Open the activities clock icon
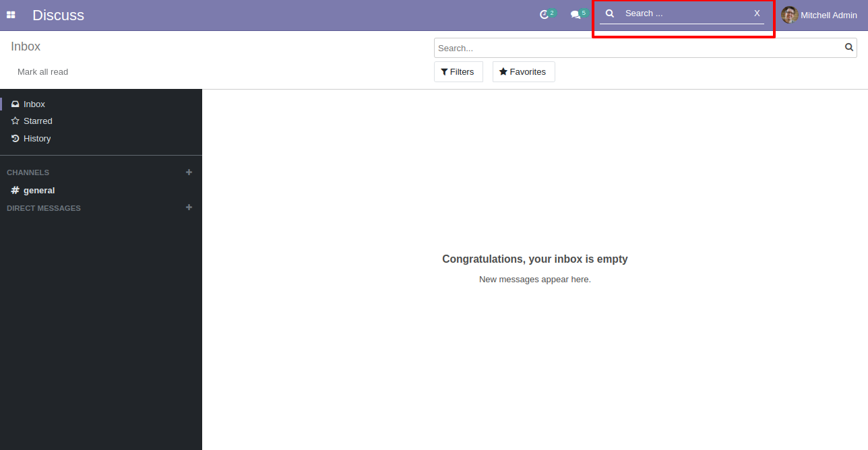The image size is (868, 450). (545, 15)
